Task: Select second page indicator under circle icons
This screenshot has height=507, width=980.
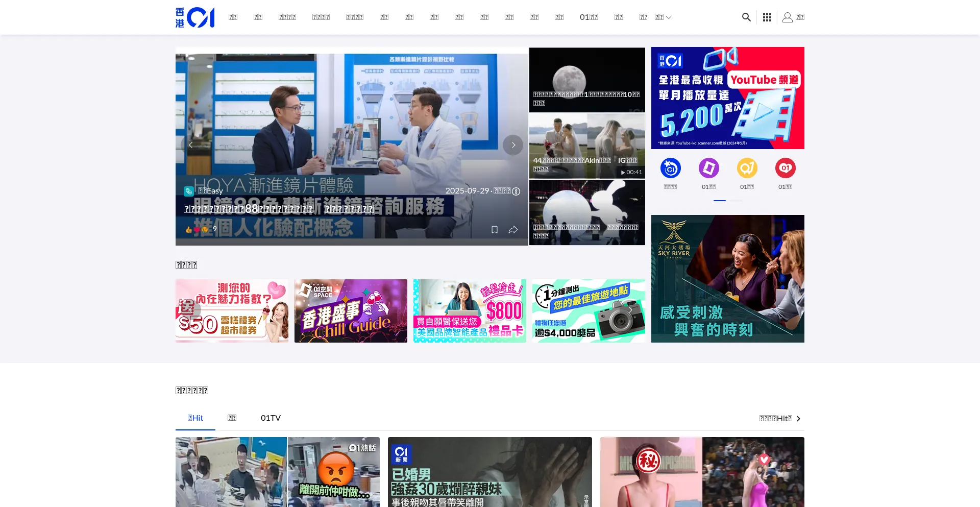Action: point(736,201)
